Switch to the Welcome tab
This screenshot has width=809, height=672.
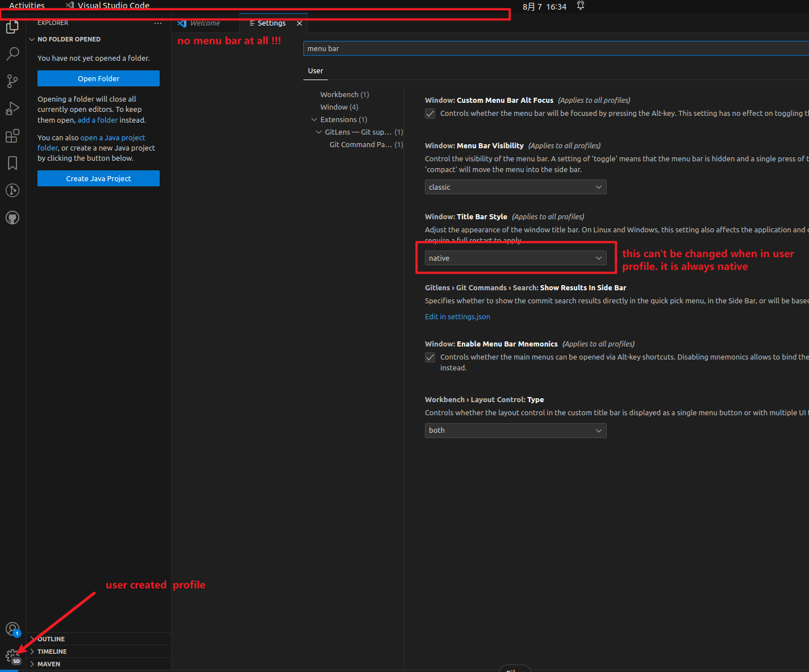tap(205, 23)
